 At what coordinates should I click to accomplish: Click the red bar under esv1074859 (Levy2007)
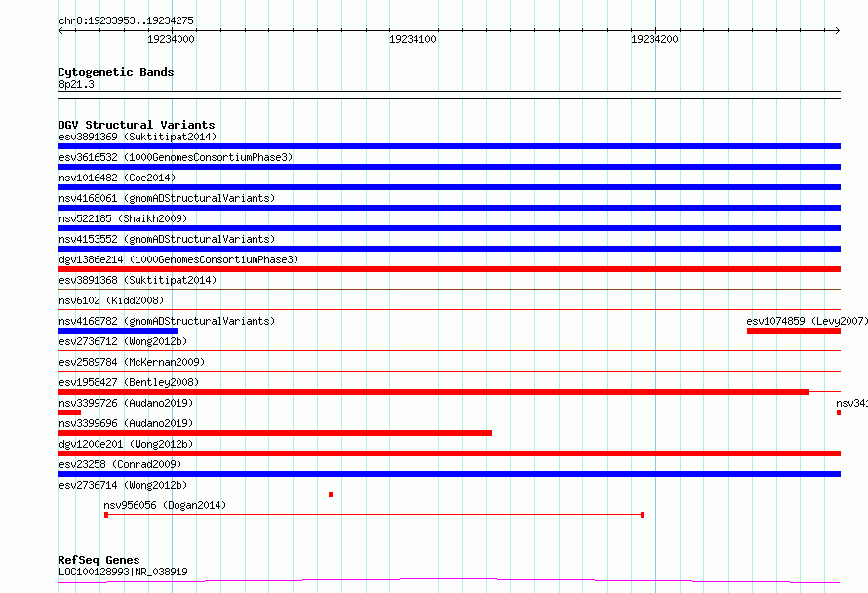pos(794,331)
